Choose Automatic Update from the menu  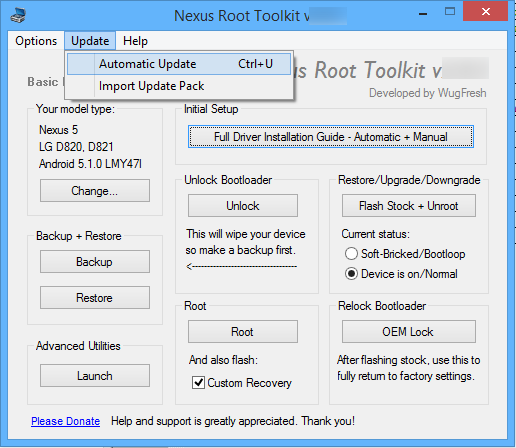click(x=179, y=64)
